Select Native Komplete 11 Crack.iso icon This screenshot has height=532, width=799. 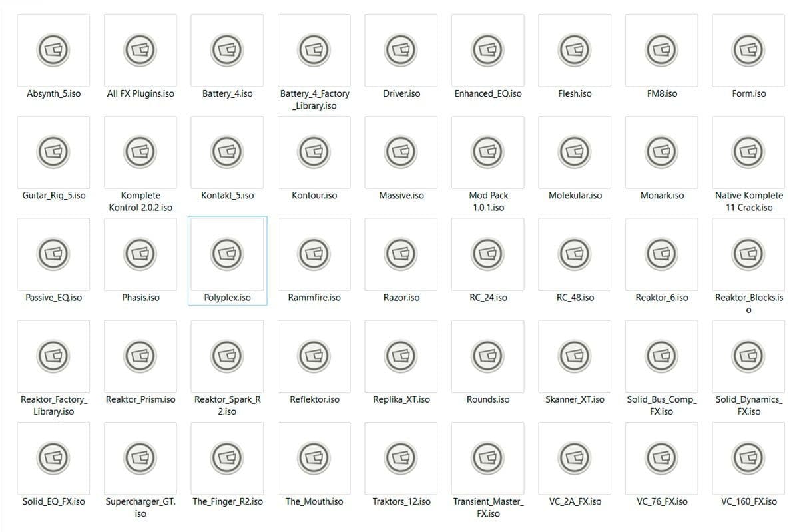(x=749, y=152)
